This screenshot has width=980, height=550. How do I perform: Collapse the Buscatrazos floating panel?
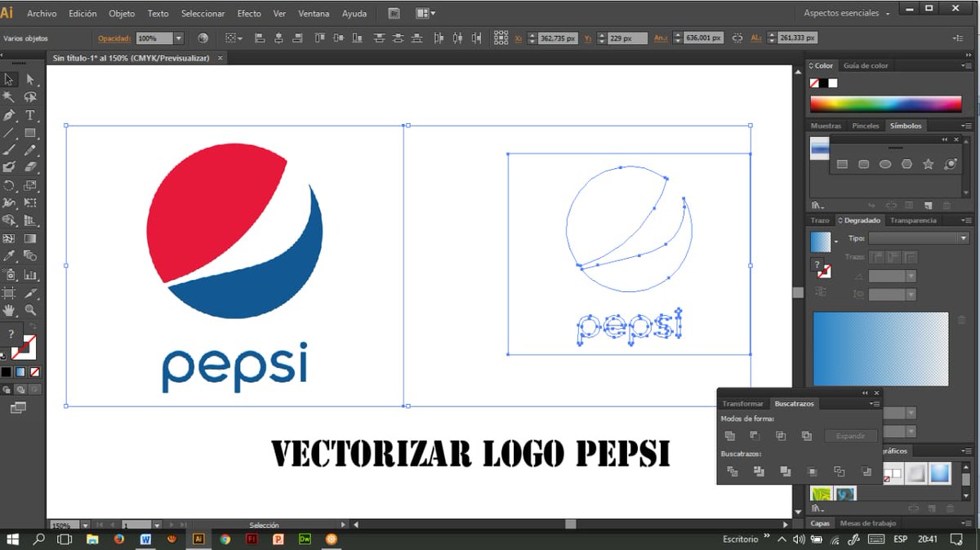[x=866, y=393]
